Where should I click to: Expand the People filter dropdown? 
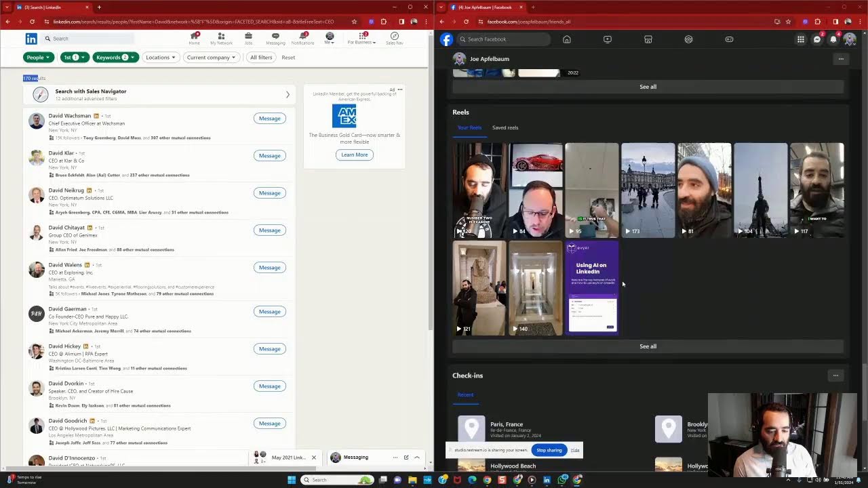(39, 58)
